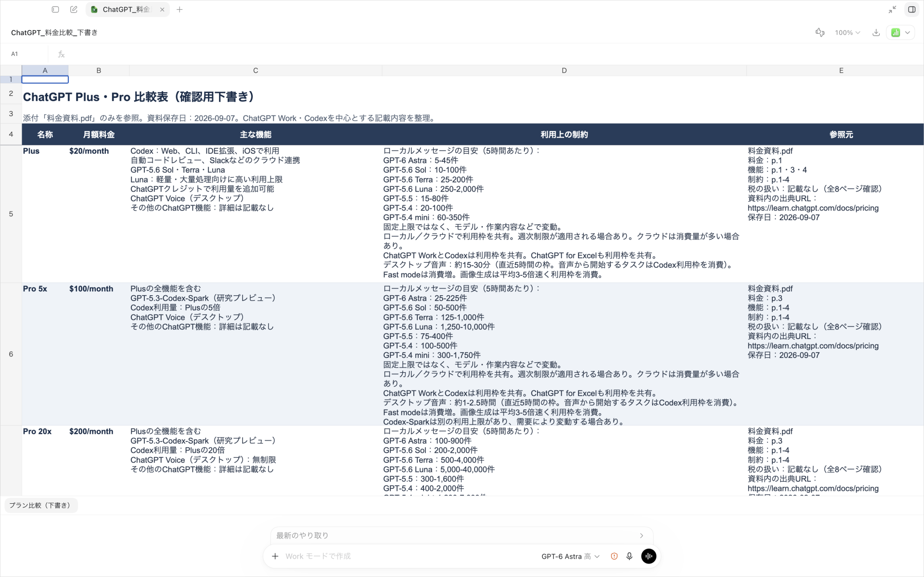Switch to the ChatGPT_料金 tab
The image size is (924, 577).
127,9
